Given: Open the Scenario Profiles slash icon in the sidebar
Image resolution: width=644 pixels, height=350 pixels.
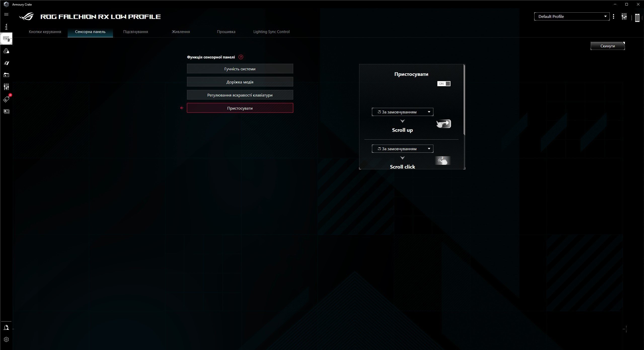Looking at the screenshot, I should coord(6,63).
